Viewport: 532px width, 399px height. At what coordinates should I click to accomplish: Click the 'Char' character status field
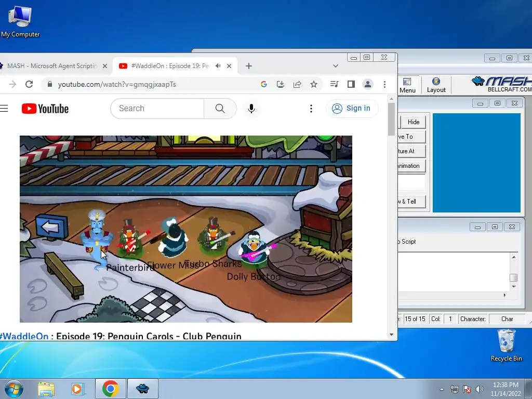pos(507,319)
